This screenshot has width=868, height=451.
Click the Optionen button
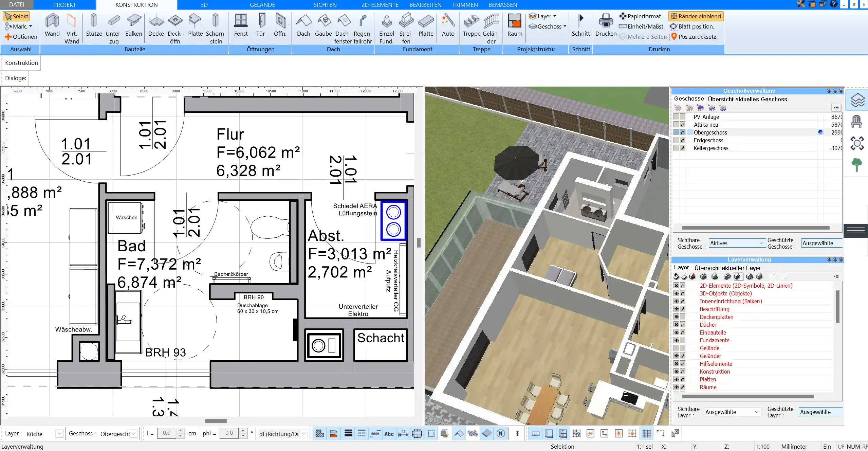point(21,36)
